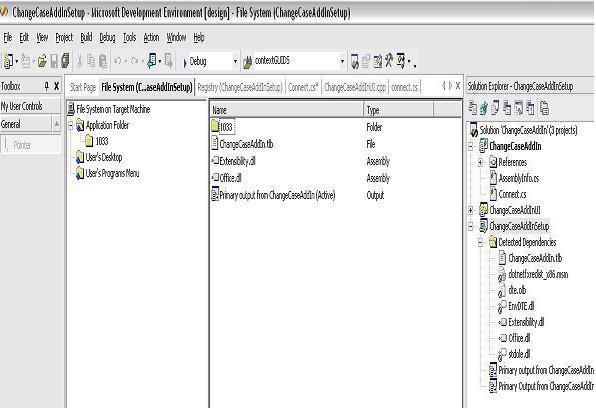Image resolution: width=596 pixels, height=408 pixels.
Task: Open File Types Editor in Solution Explorer toolbar
Action: point(495,108)
